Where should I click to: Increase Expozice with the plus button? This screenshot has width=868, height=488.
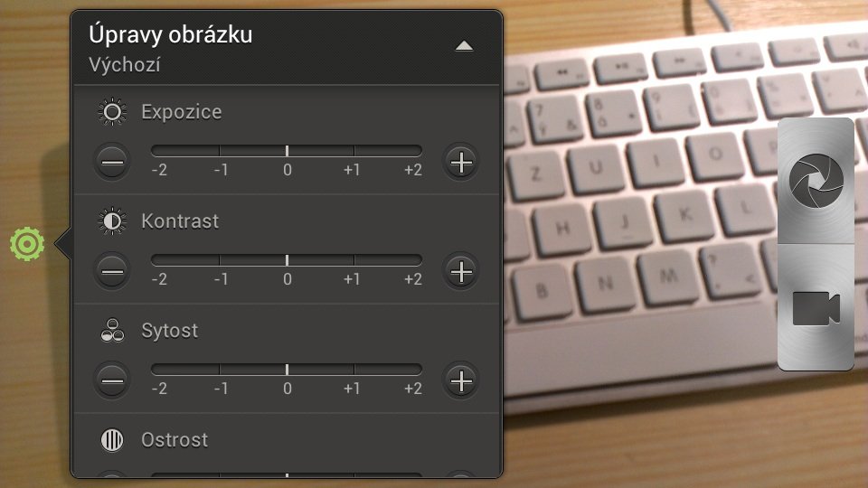460,162
